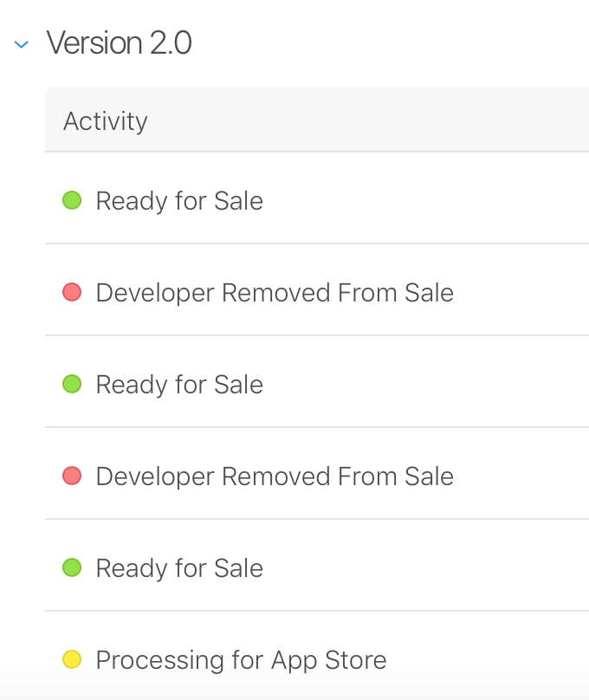Click the yellow Processing for App Store dot
The height and width of the screenshot is (700, 589).
tap(72, 659)
